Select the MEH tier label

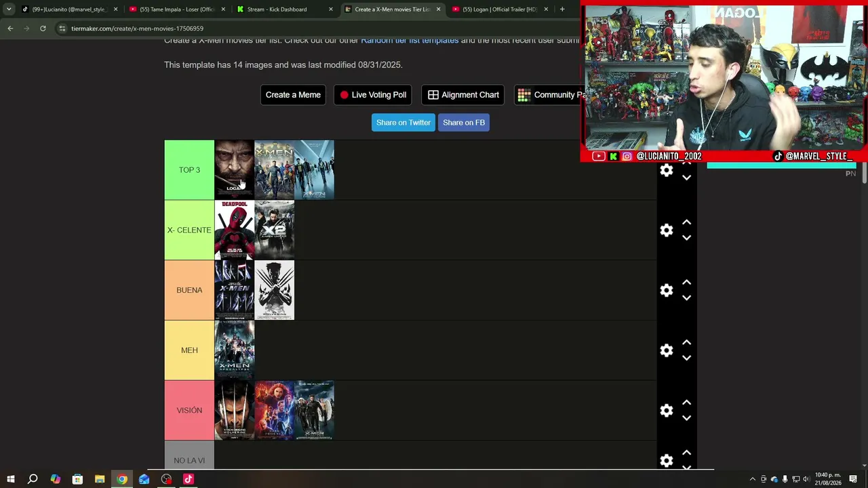point(189,350)
